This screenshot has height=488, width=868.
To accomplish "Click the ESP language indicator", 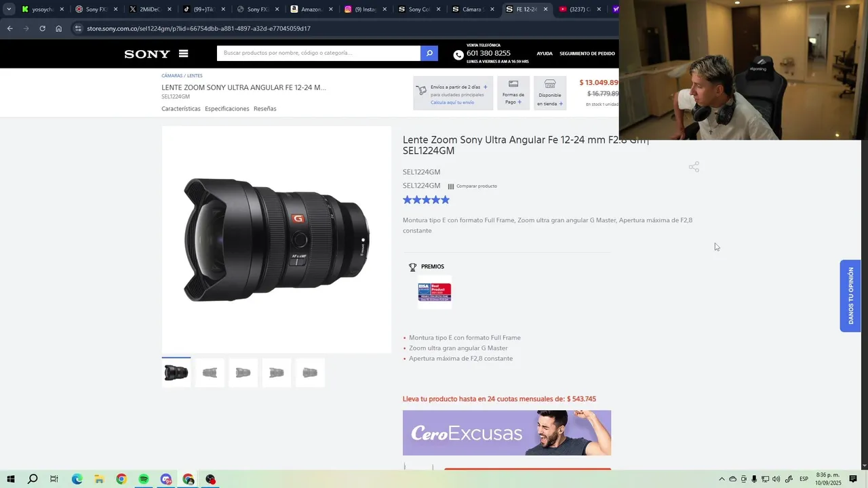I will tap(804, 479).
